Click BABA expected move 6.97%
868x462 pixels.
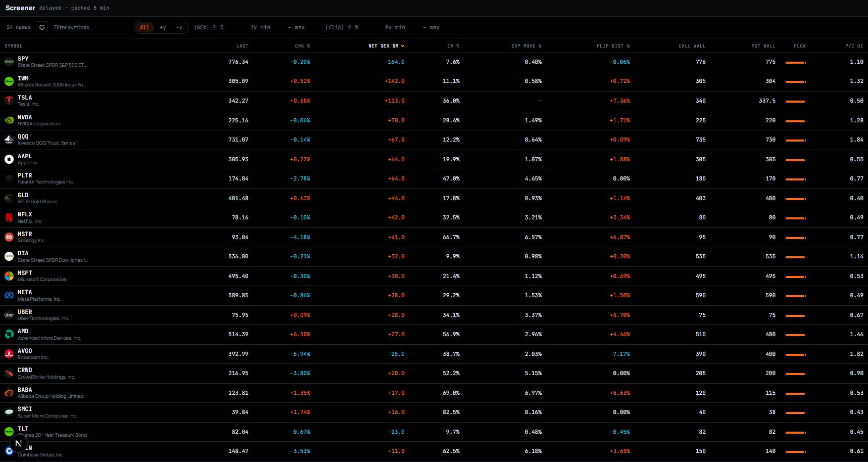(x=533, y=393)
